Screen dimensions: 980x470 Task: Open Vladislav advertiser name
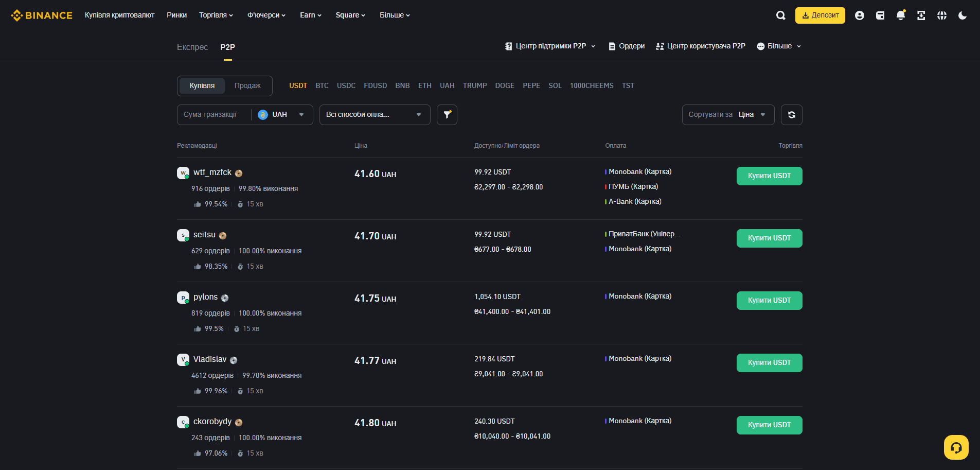pos(210,359)
